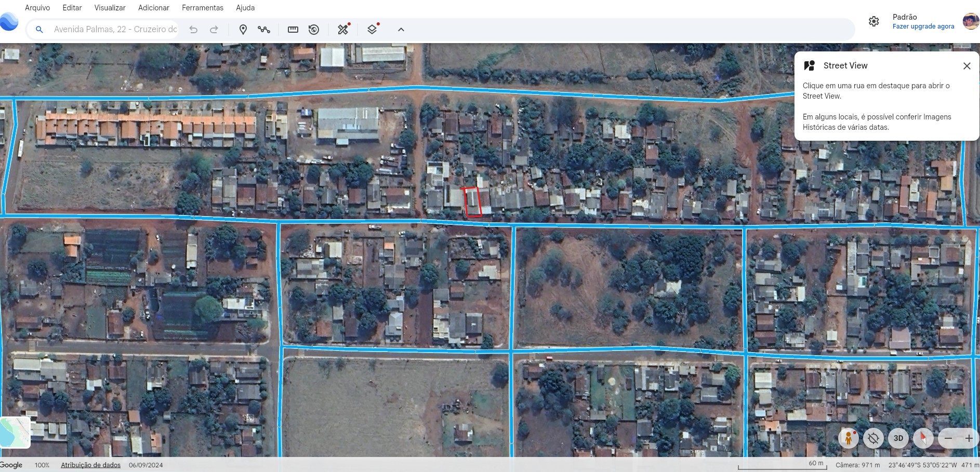Open historical imagery clock icon

[x=314, y=30]
